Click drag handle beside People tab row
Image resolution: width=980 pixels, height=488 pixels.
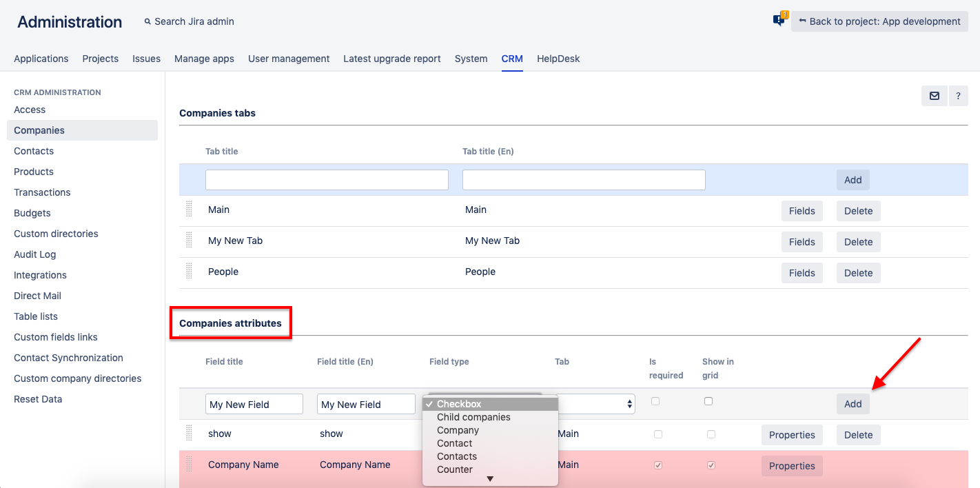[190, 272]
